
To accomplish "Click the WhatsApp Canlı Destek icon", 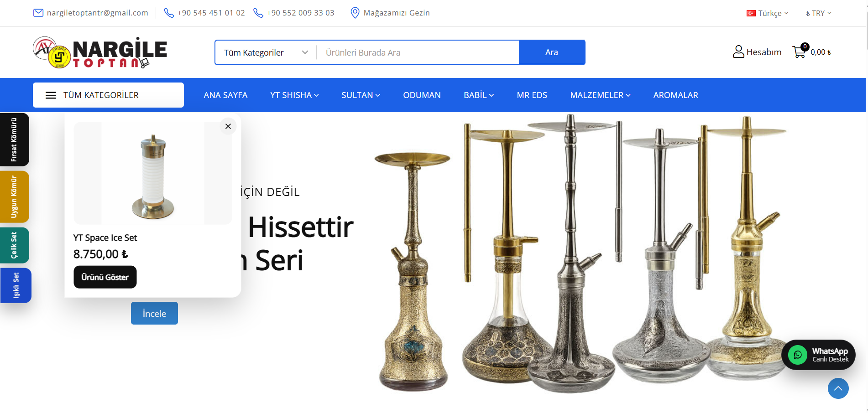I will [x=798, y=355].
